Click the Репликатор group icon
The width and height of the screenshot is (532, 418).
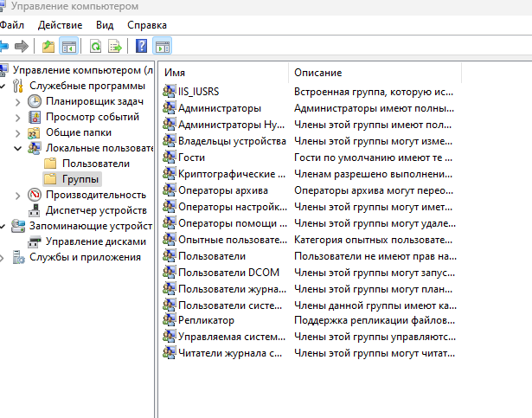coord(169,319)
